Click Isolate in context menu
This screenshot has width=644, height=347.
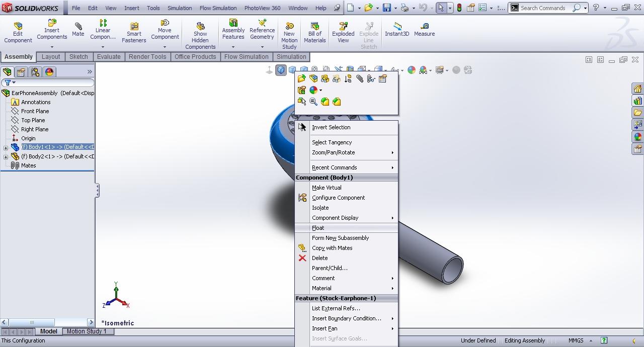[x=347, y=208]
